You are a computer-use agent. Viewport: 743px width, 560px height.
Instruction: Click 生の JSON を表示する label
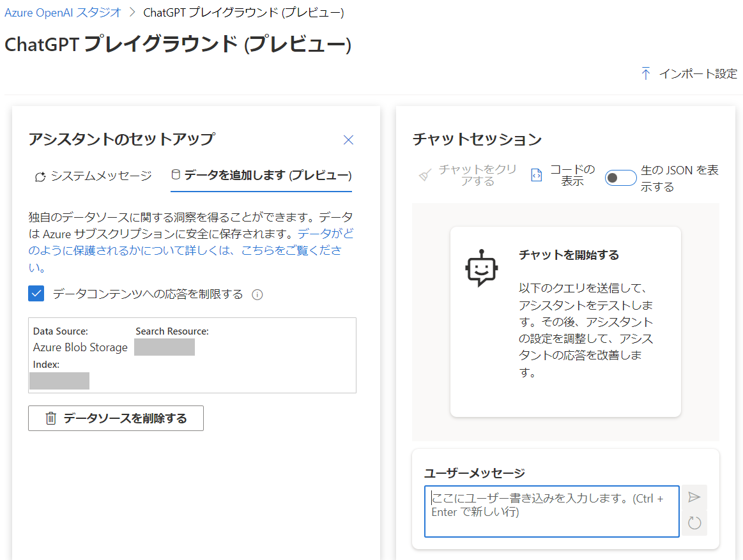(x=680, y=178)
